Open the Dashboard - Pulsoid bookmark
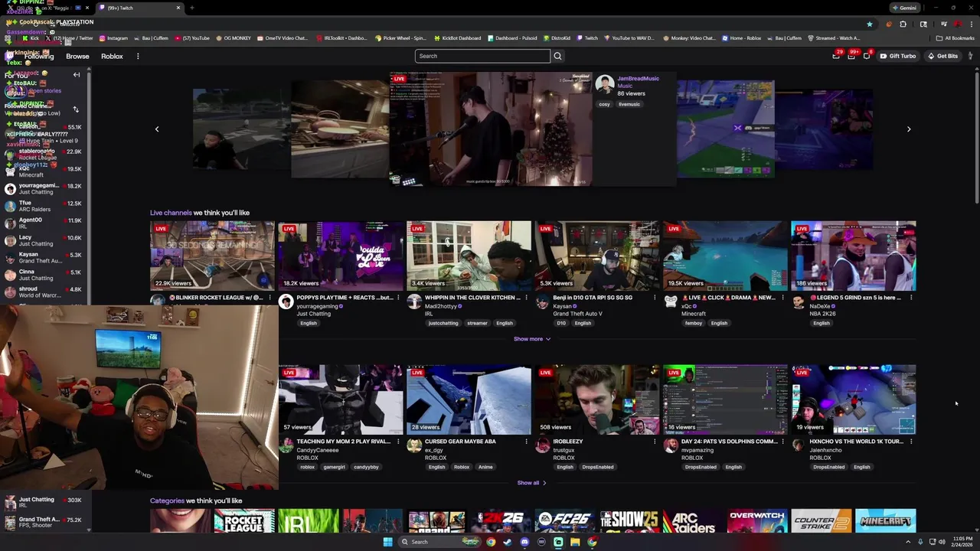This screenshot has height=551, width=980. point(512,37)
